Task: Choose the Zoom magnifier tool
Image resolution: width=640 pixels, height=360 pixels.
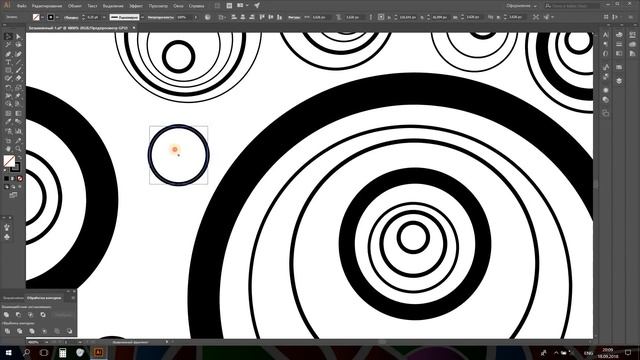Action: pos(18,149)
